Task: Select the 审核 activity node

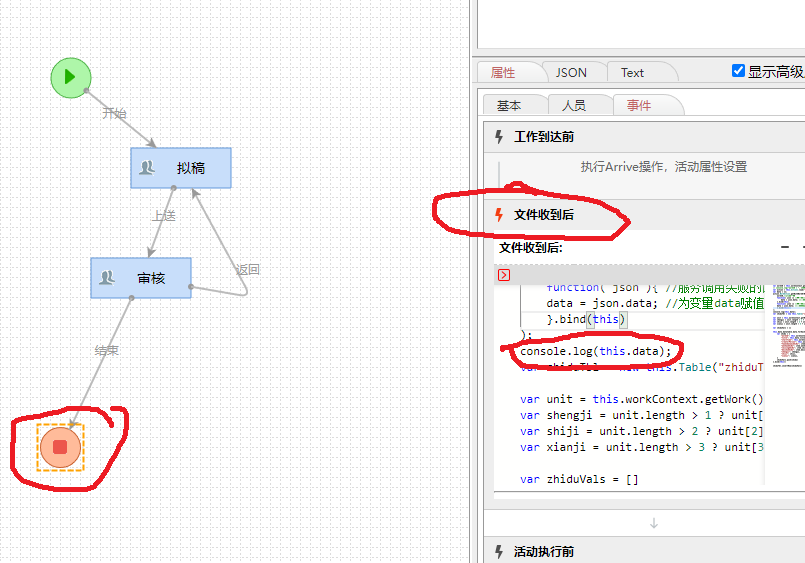Action: pyautogui.click(x=141, y=278)
